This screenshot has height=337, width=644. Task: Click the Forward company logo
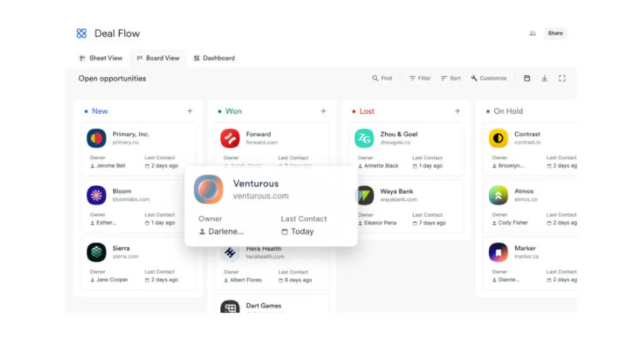pos(230,138)
